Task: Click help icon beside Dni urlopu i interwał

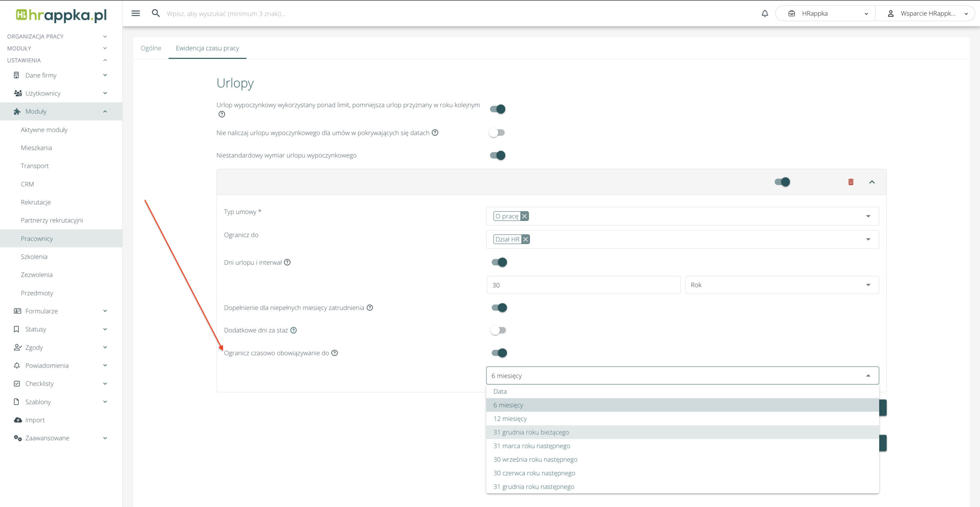Action: (x=287, y=262)
